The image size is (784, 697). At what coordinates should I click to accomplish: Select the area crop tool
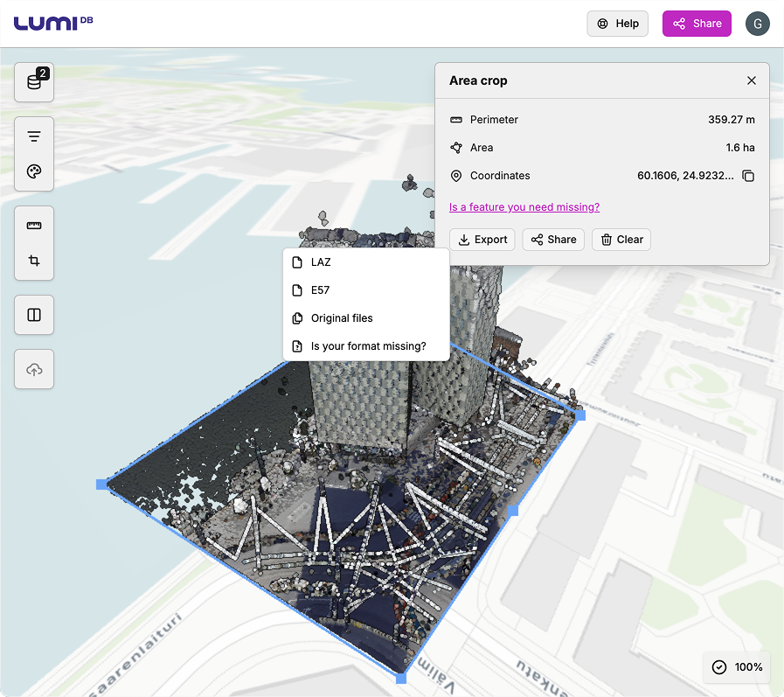tap(34, 261)
